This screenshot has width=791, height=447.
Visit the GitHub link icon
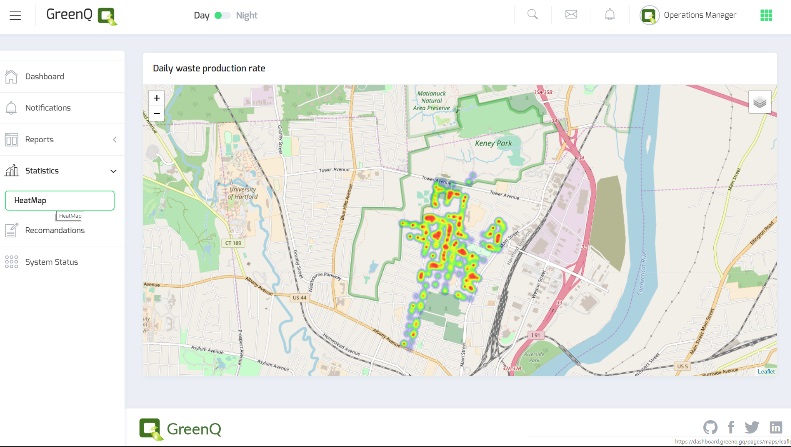[710, 428]
